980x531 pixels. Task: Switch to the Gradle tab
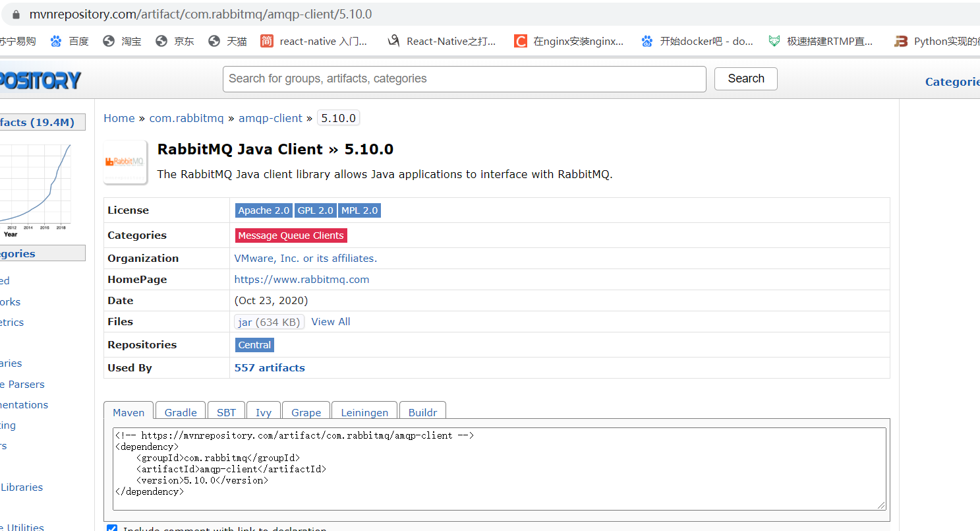point(181,412)
